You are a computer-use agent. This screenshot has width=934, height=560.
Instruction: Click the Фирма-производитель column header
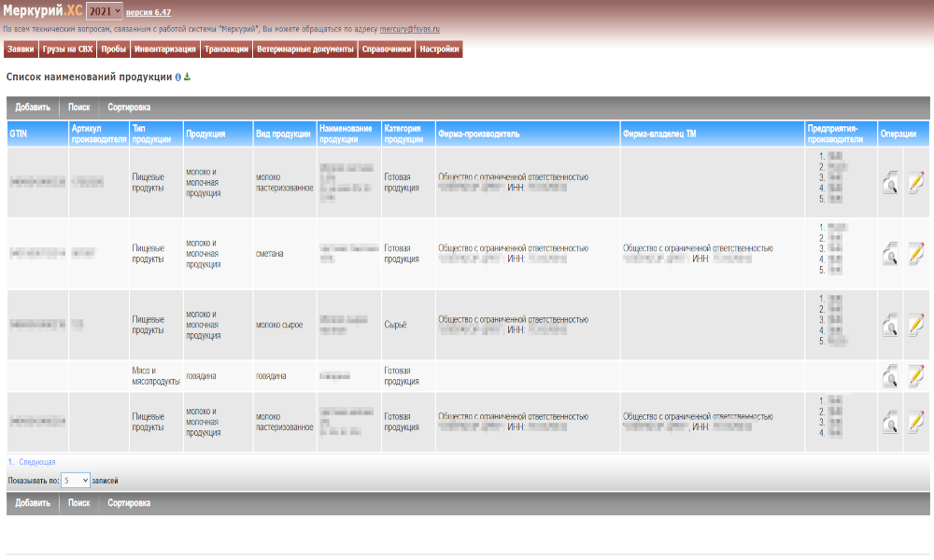[528, 133]
